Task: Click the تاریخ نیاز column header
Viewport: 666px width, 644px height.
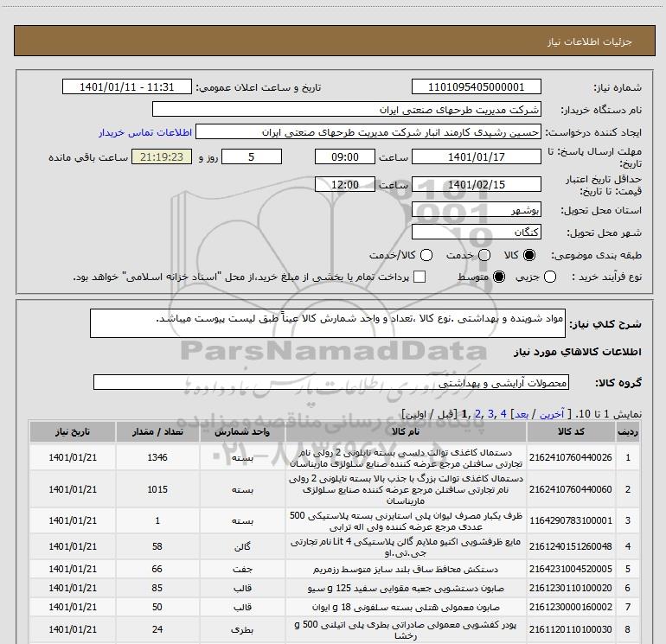Action: pyautogui.click(x=73, y=431)
